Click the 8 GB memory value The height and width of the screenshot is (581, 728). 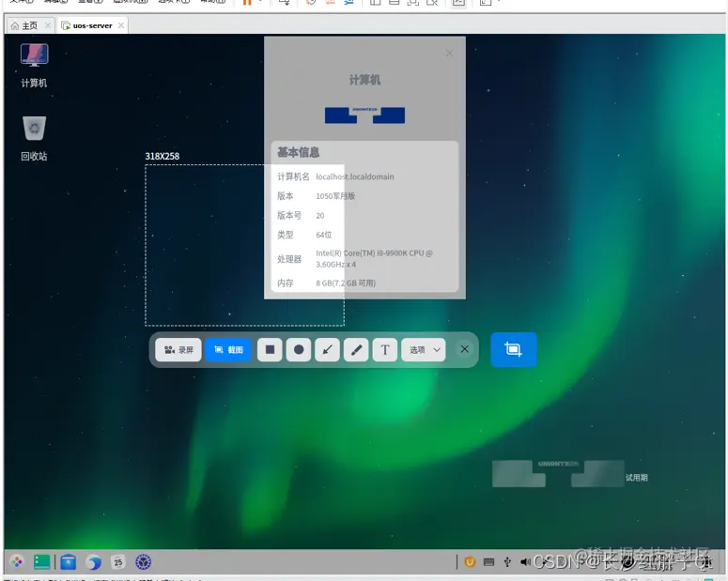pyautogui.click(x=346, y=283)
